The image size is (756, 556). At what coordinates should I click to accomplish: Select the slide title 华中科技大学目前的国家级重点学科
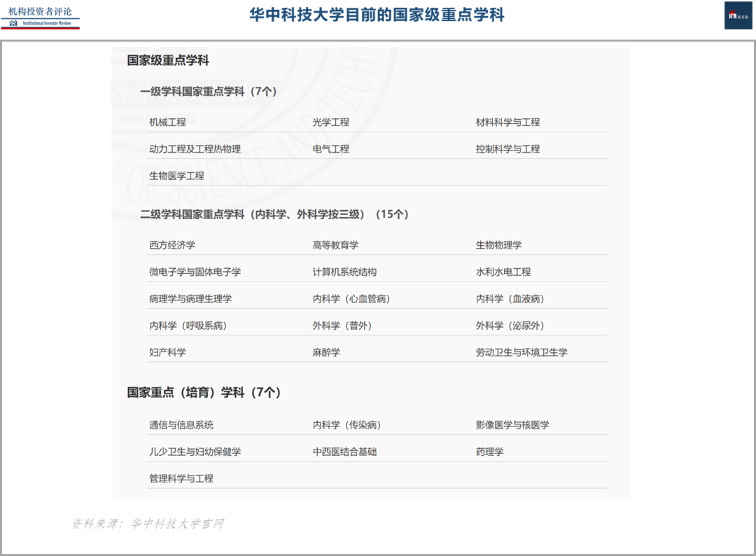click(x=377, y=15)
